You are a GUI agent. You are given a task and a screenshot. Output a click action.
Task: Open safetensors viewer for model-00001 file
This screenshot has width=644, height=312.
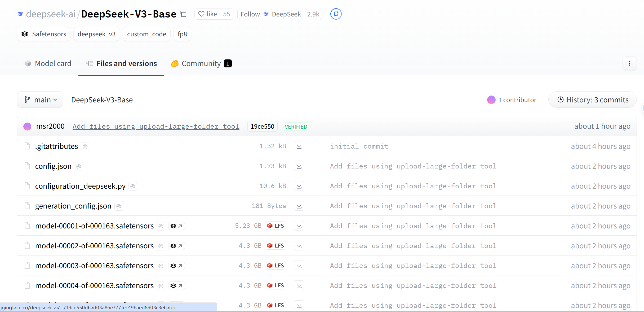click(176, 226)
